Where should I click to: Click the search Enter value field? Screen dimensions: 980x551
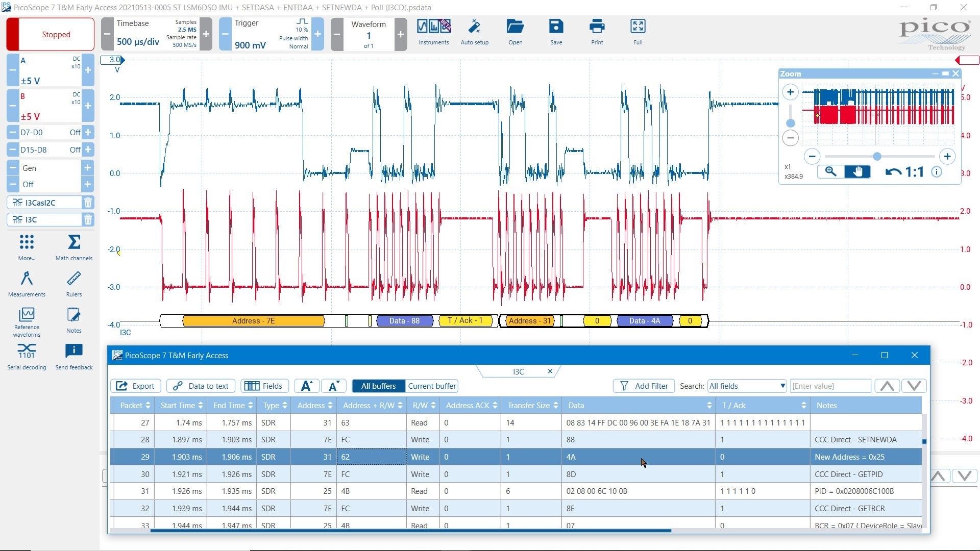[830, 386]
